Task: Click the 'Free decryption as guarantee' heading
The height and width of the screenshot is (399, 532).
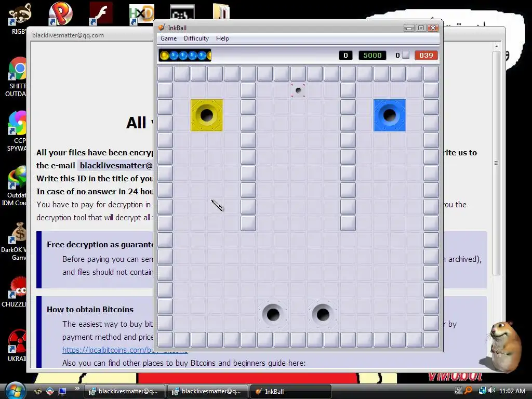Action: 100,244
